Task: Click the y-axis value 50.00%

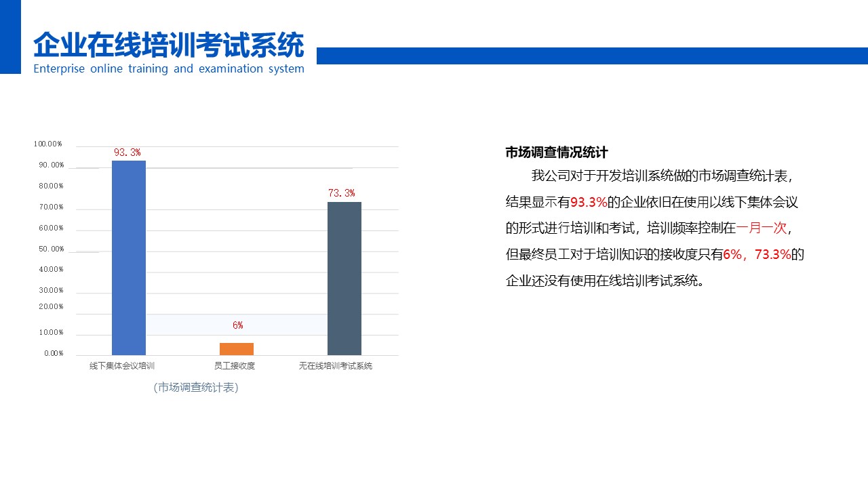Action: tap(52, 249)
